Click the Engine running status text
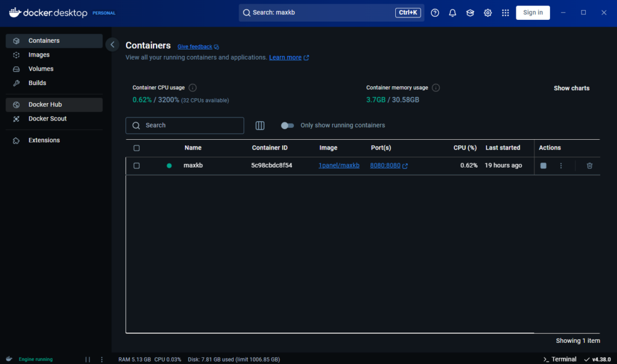617x364 pixels. (x=36, y=359)
